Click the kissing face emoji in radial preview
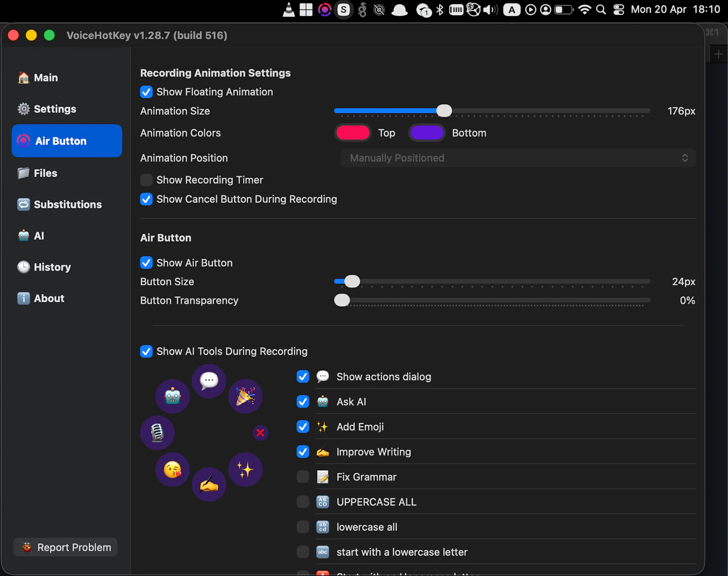The image size is (728, 576). tap(172, 470)
